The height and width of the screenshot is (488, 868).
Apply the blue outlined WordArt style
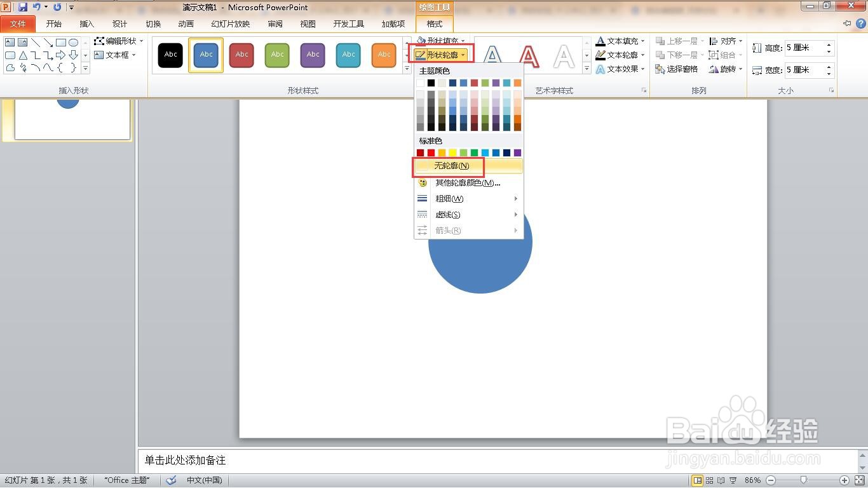click(492, 56)
